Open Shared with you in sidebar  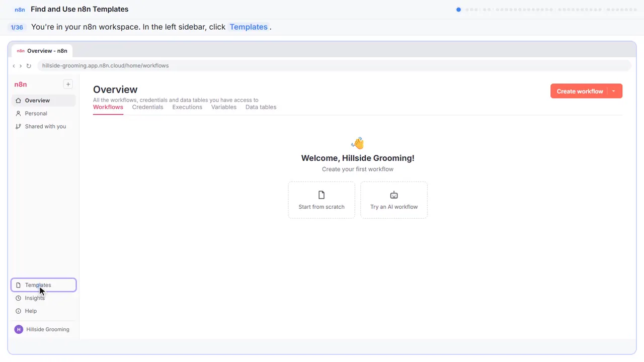point(43,127)
